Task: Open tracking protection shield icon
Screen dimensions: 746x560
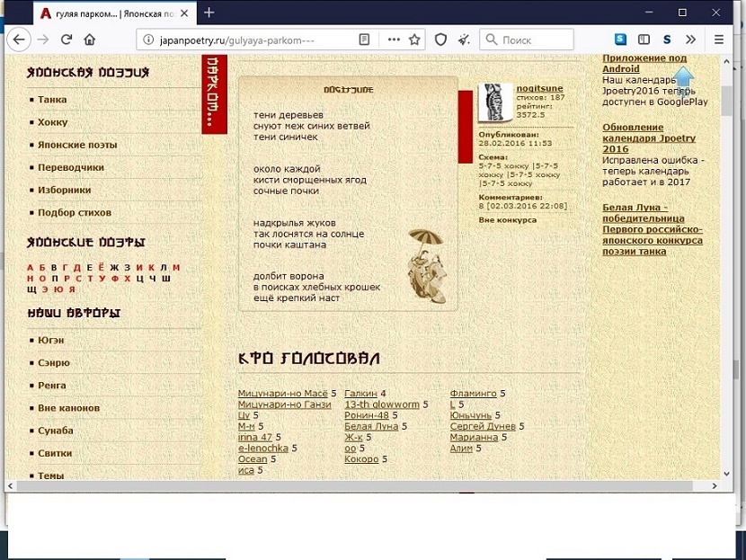Action: click(440, 40)
